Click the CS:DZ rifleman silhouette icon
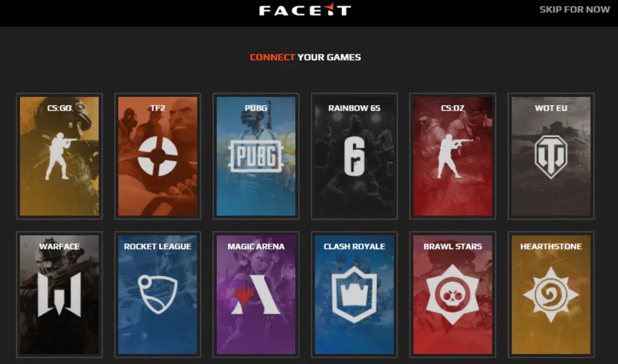Screen dimensions: 618x364 click(454, 156)
